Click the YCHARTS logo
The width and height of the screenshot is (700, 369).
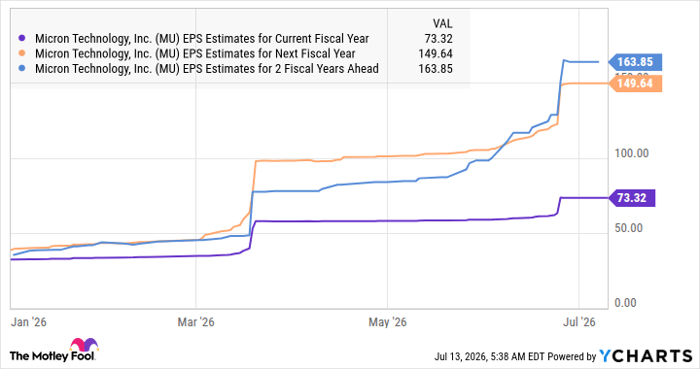pyautogui.click(x=646, y=356)
